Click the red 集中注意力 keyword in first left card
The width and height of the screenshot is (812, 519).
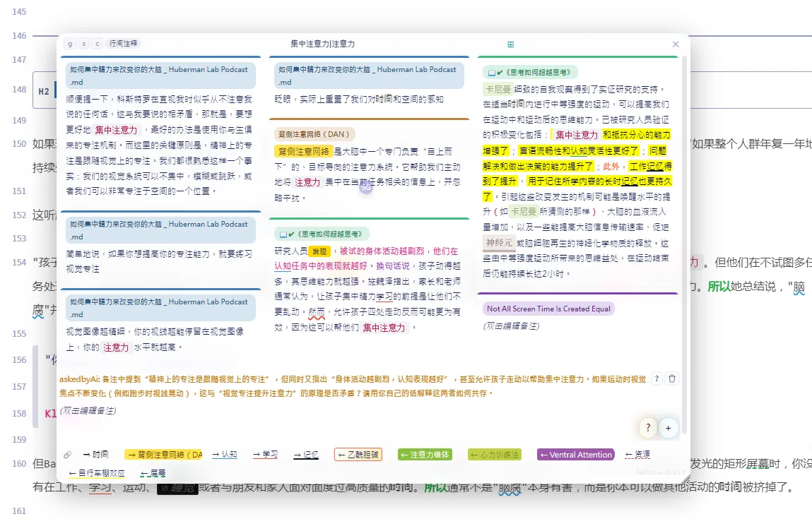click(116, 130)
